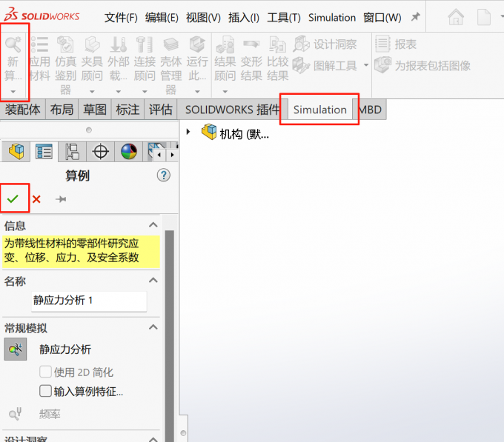Click the New Study (新算例) icon
This screenshot has width=504, height=442.
[x=13, y=45]
